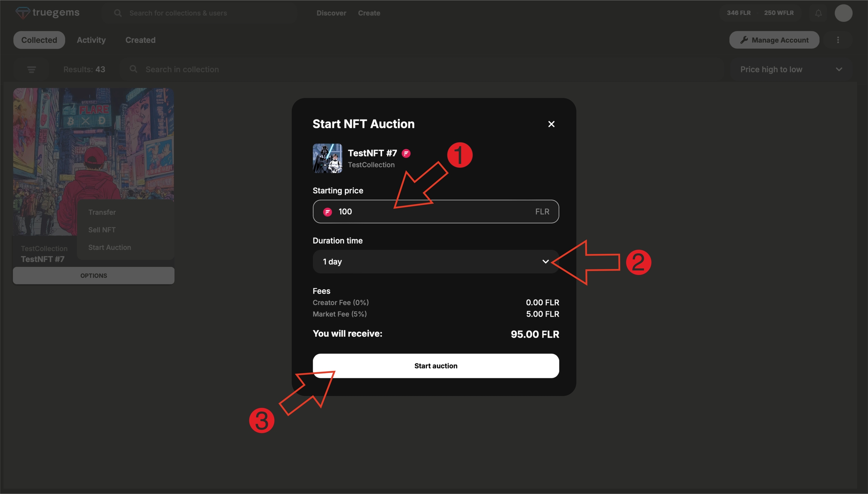
Task: Click the notification bell icon
Action: click(x=818, y=13)
